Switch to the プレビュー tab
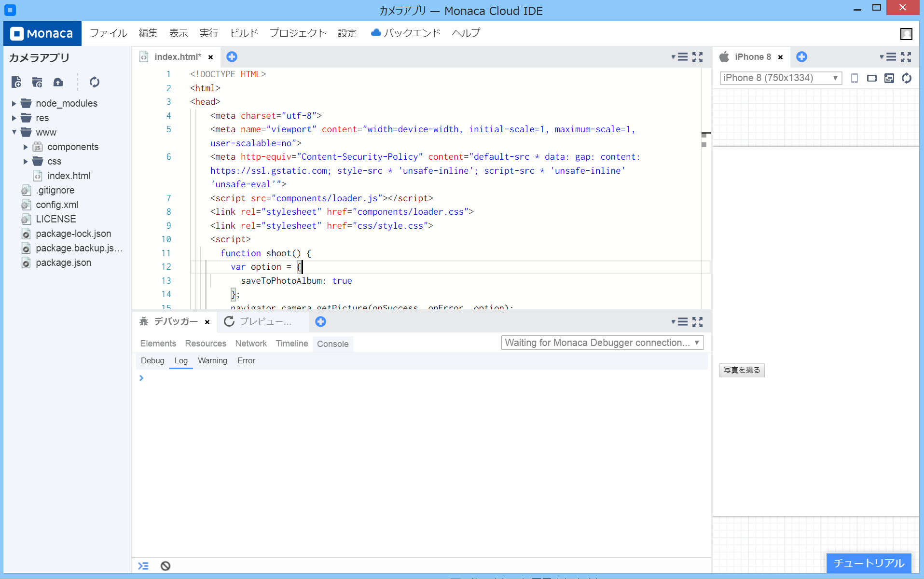924x579 pixels. [263, 322]
